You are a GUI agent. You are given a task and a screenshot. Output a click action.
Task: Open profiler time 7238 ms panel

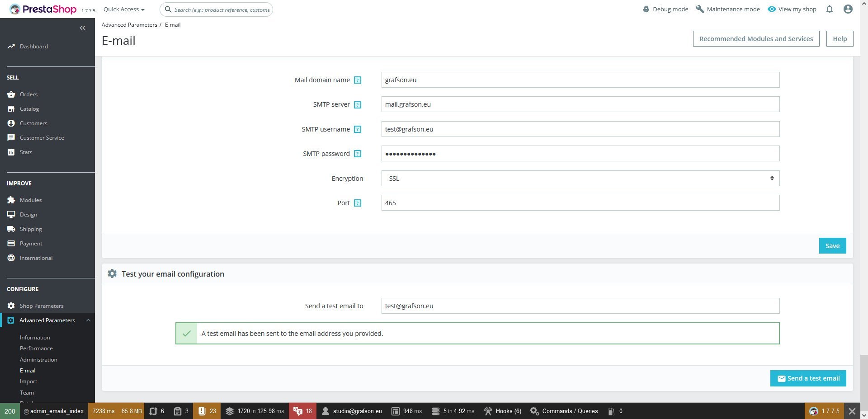pos(103,411)
